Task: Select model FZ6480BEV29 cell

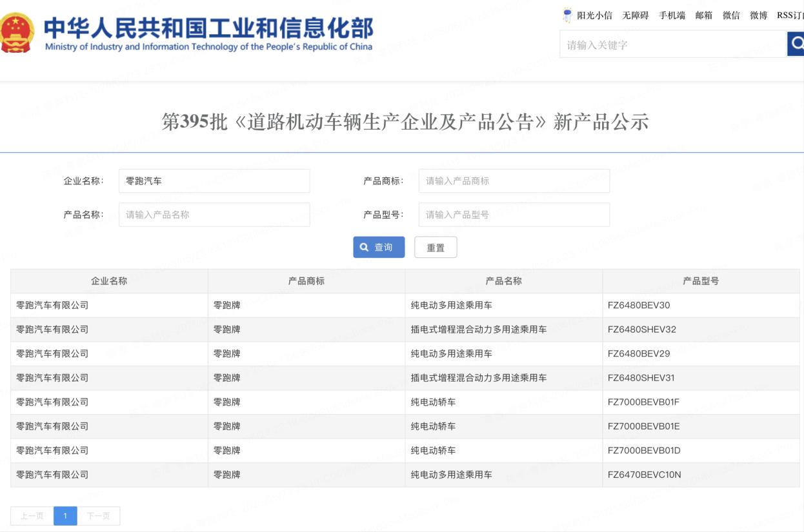Action: (701, 353)
